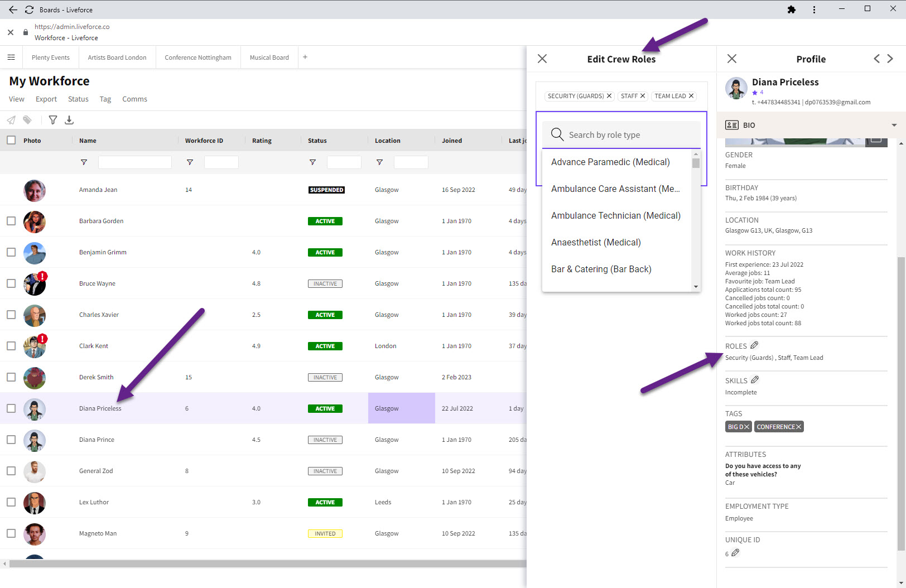Open the Name column filter funnel

pyautogui.click(x=84, y=162)
